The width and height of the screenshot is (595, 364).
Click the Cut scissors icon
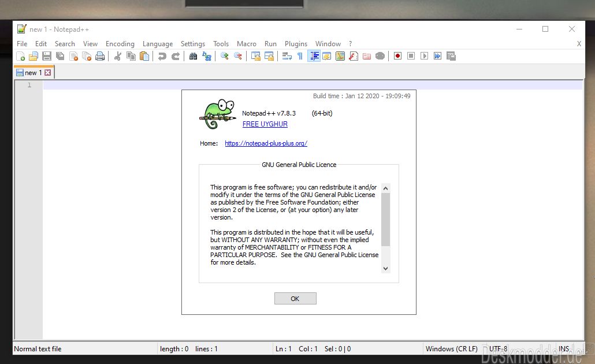[x=118, y=56]
